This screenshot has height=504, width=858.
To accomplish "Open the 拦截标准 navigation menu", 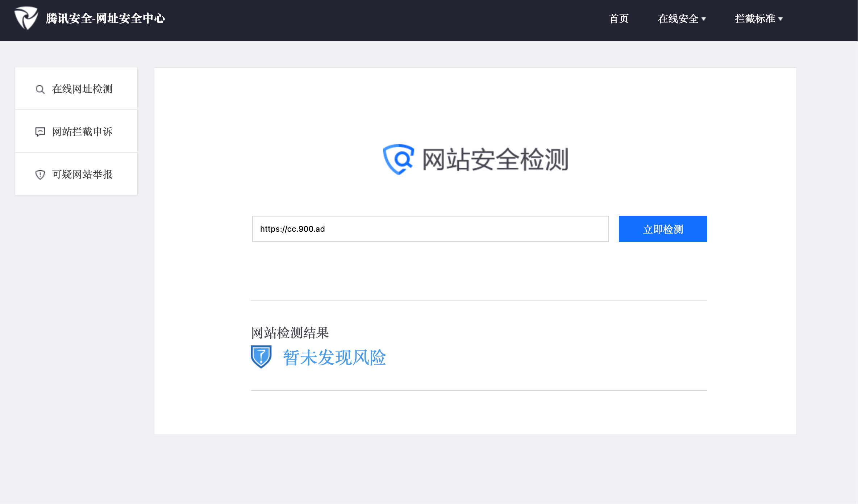I will click(x=754, y=19).
